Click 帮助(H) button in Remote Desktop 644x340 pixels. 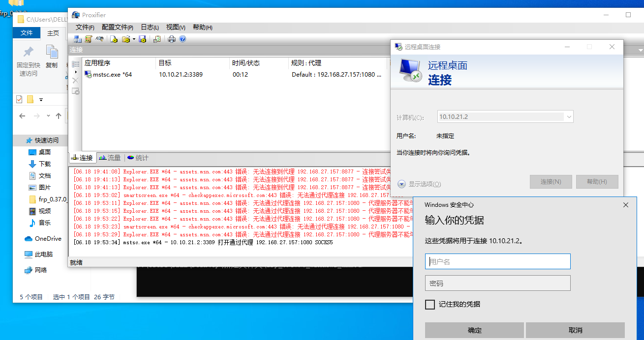click(597, 182)
